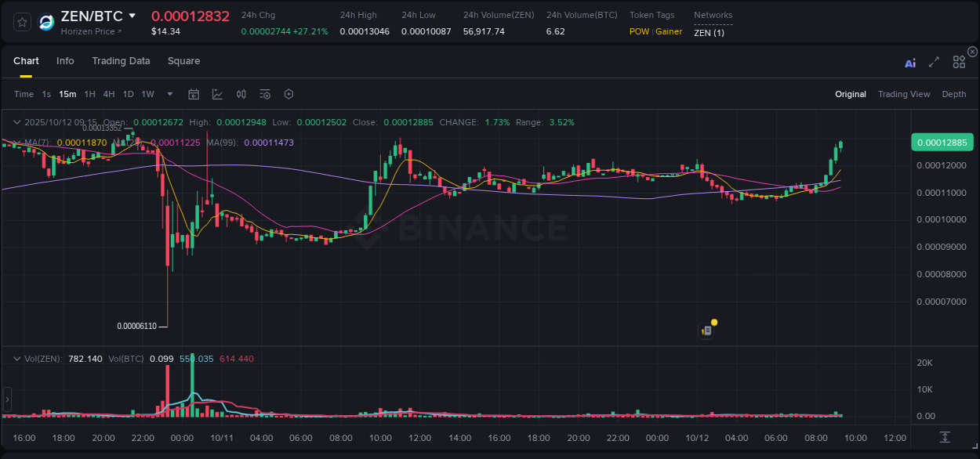Viewport: 980px width, 459px height.
Task: Select the 1D timeframe
Action: coord(128,94)
